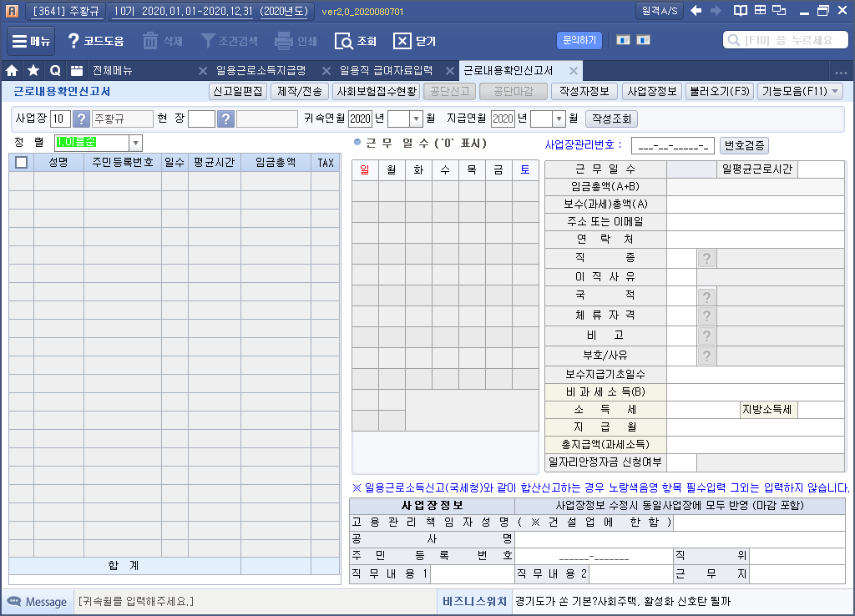Viewport: 855px width, 616px height.
Task: Run 조회 lookup
Action: pos(356,41)
